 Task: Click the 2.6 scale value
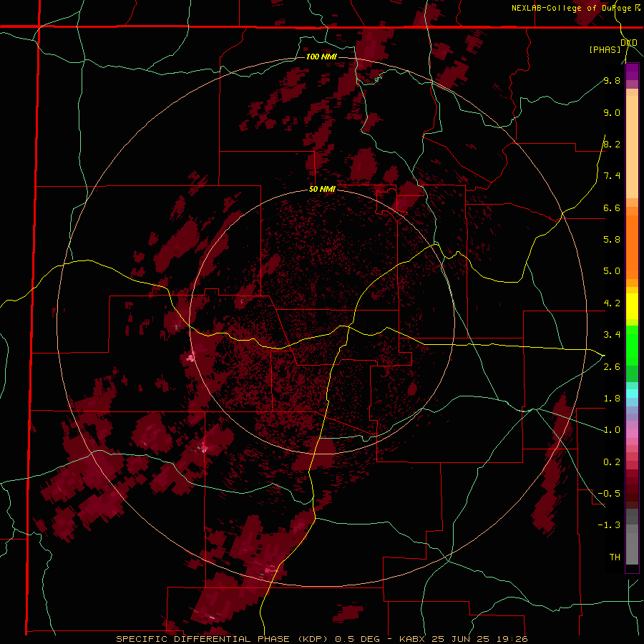click(x=612, y=366)
